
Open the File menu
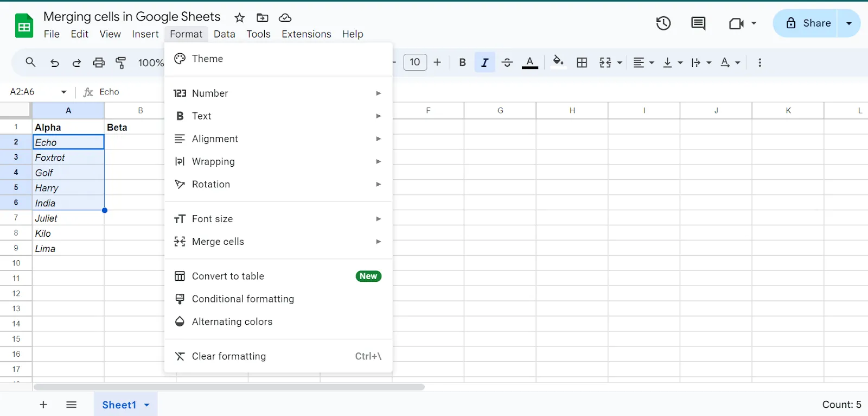coord(52,34)
